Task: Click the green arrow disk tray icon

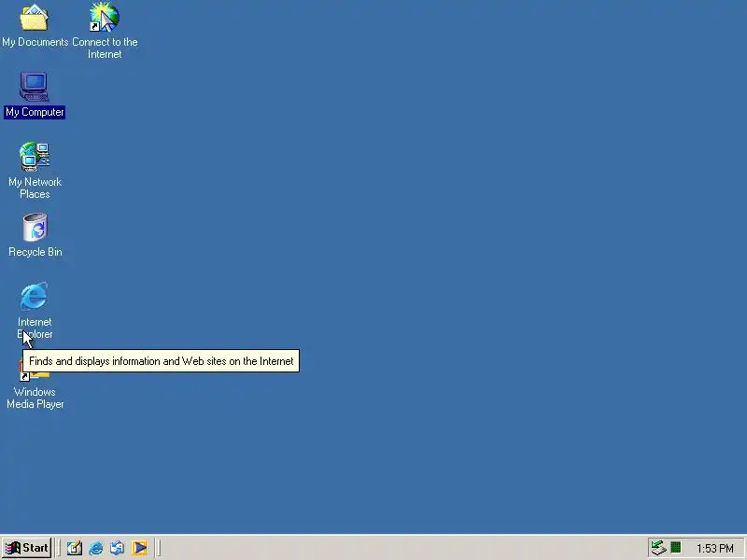Action: coord(659,548)
